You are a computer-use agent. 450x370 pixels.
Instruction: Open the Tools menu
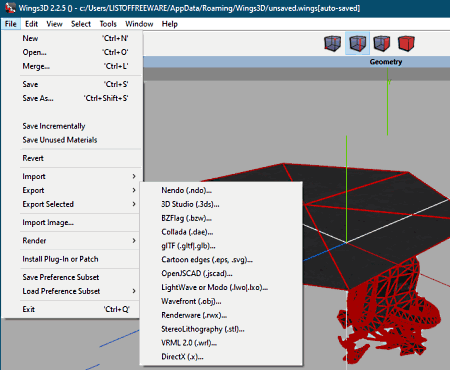(x=108, y=24)
